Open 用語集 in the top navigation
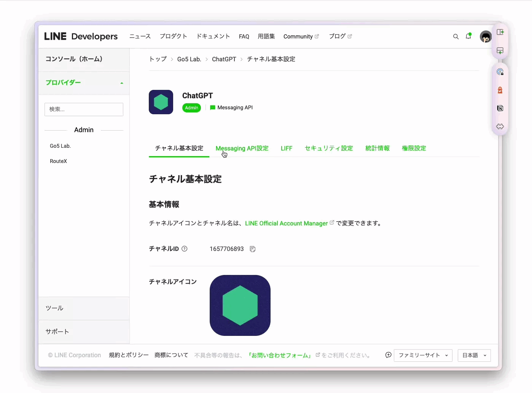Image resolution: width=532 pixels, height=393 pixels. (x=266, y=36)
